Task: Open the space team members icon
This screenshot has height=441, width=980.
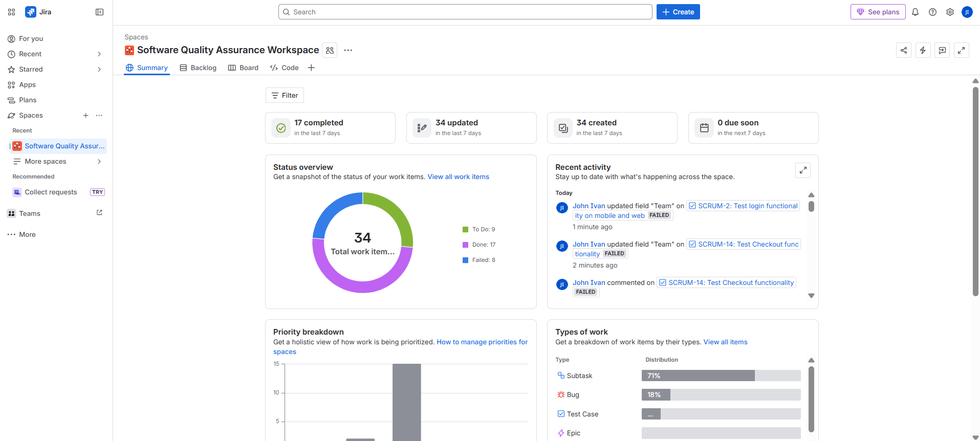Action: [x=330, y=50]
